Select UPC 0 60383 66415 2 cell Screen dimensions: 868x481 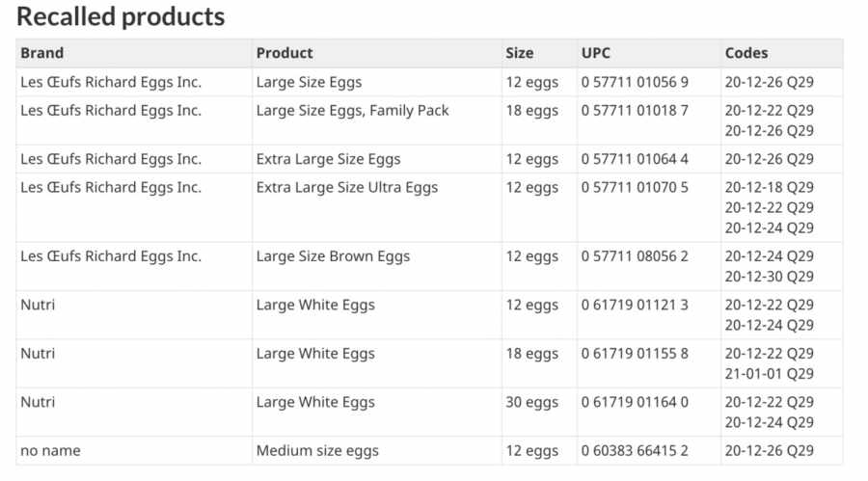pos(649,450)
